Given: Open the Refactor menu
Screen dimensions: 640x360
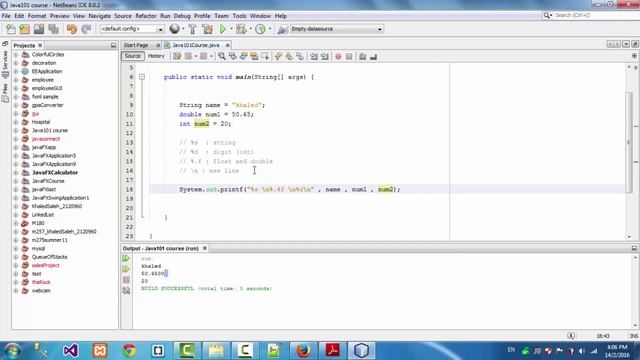Looking at the screenshot, I should pyautogui.click(x=146, y=16).
